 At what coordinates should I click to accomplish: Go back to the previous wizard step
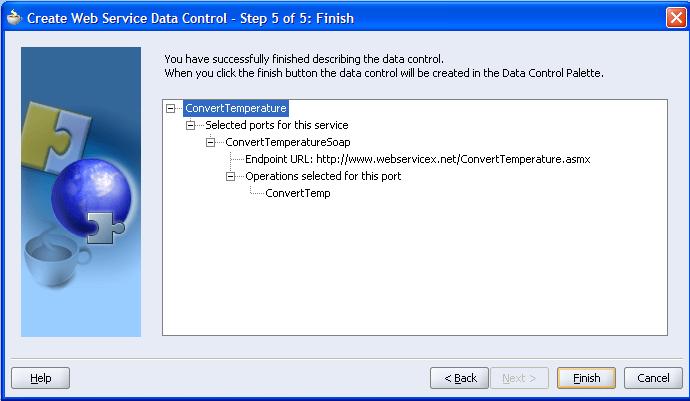459,378
